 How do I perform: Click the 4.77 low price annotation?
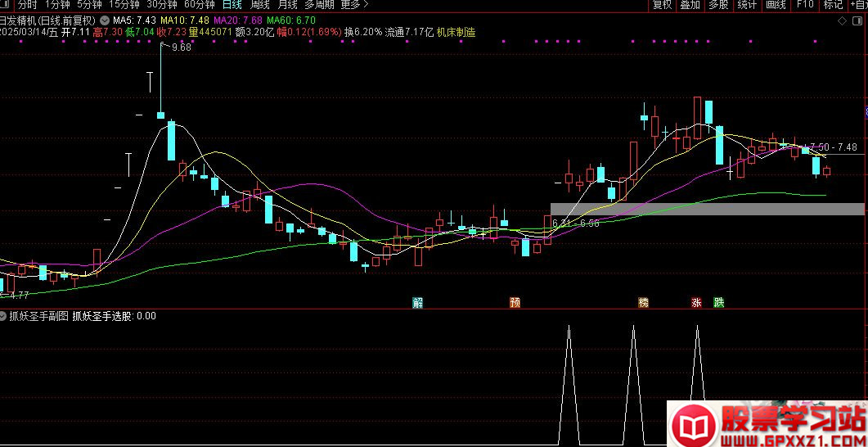[x=19, y=295]
